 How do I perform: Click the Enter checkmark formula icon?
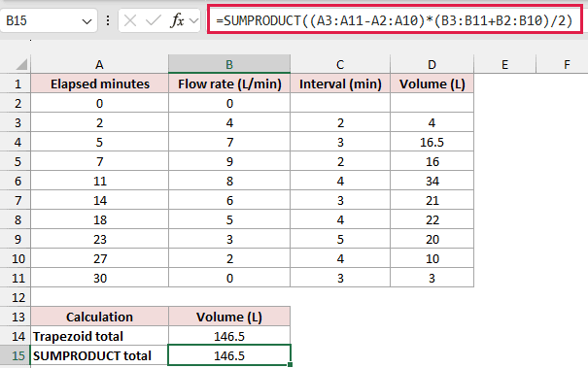(154, 20)
